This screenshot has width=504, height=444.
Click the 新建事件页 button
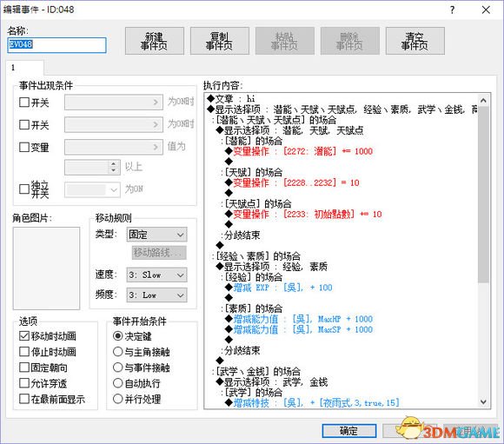coord(155,41)
